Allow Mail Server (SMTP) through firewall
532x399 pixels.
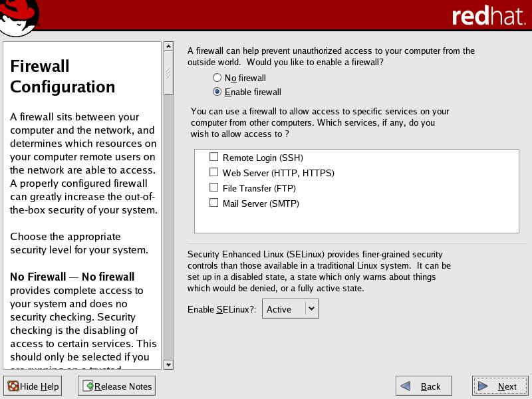click(x=214, y=203)
